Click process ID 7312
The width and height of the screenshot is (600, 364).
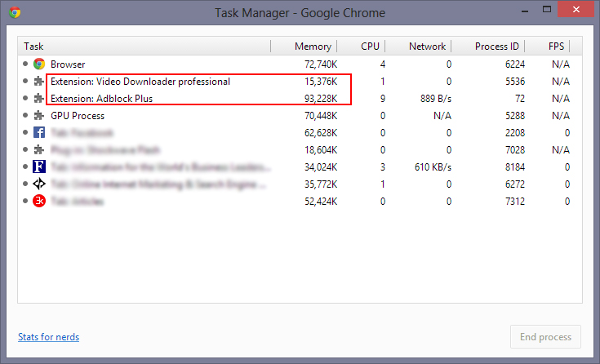514,202
